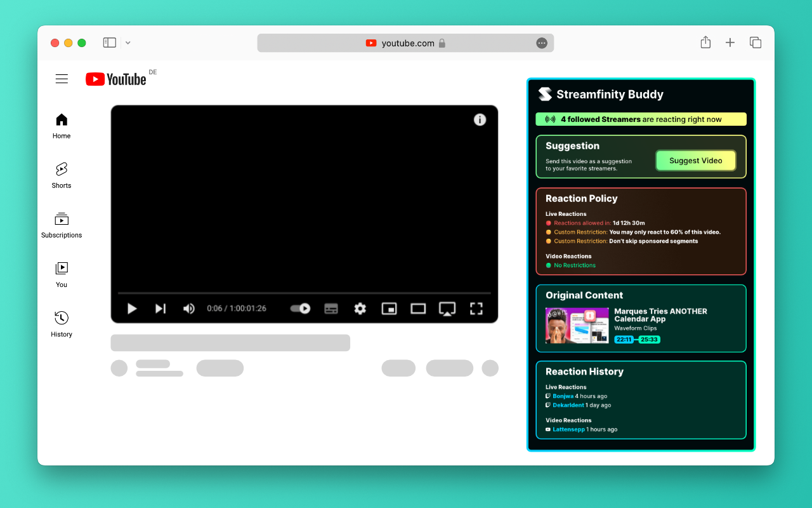Open Bonjwa in Reaction History

pos(563,396)
